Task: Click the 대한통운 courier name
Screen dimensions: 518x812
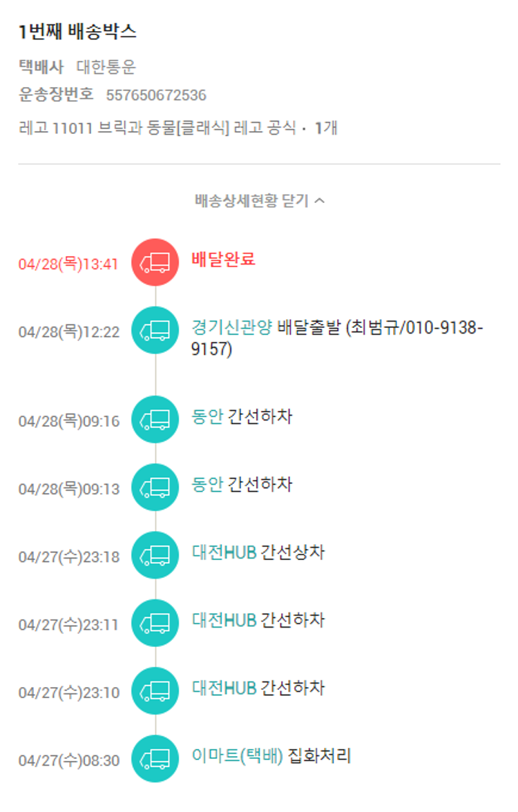Action: point(106,67)
